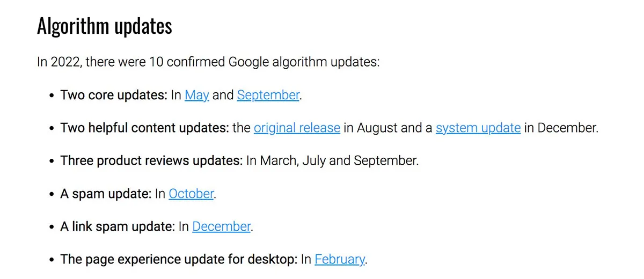Viewport: 644px width, 279px height.
Task: Click the bullet before Two core updates
Action: pyautogui.click(x=52, y=96)
